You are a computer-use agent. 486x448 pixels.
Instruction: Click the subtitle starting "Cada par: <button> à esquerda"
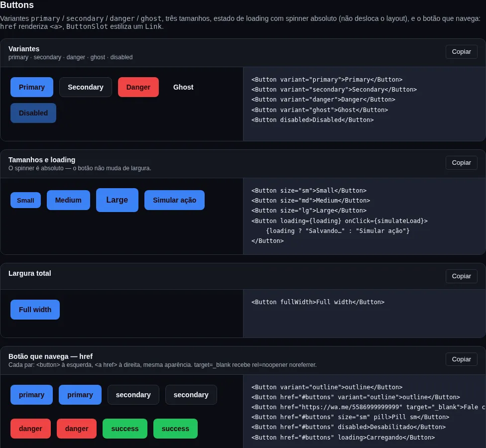coord(162,365)
